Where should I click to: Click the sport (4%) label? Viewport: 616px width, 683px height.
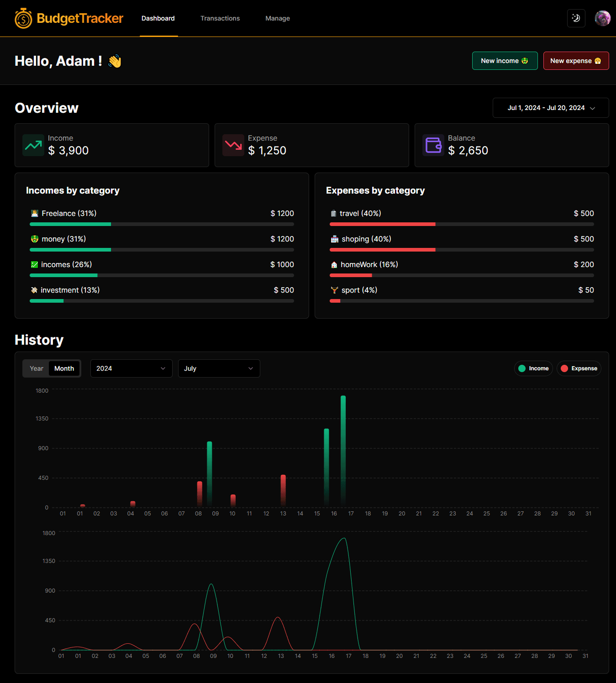coord(359,290)
